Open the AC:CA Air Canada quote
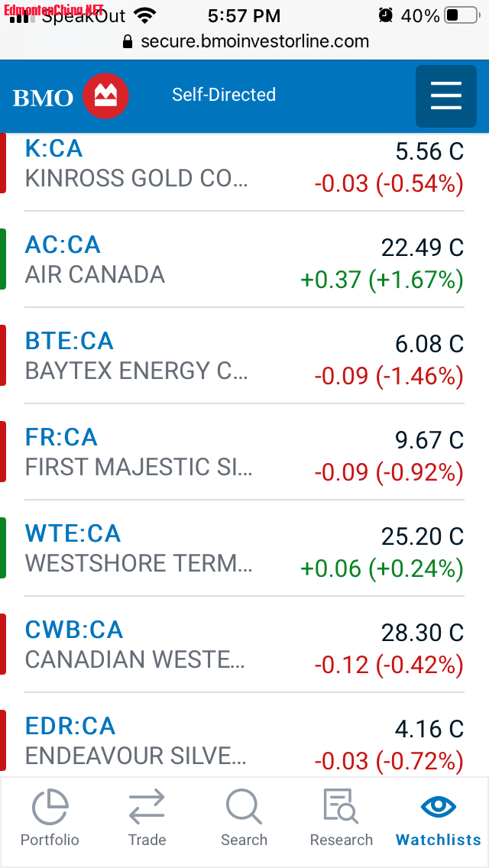The image size is (489, 868). pos(63,245)
